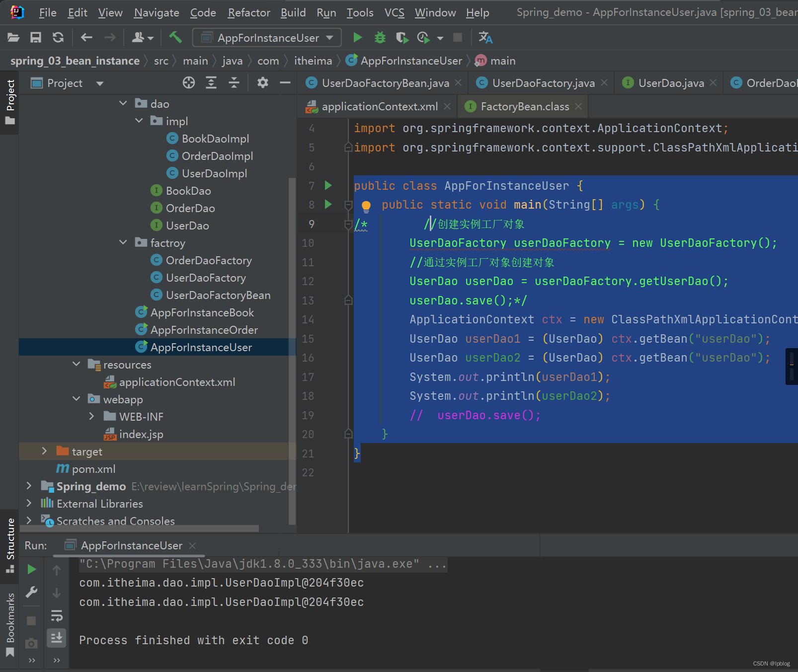This screenshot has width=798, height=672.
Task: Click Expand All in Project panel
Action: point(211,83)
